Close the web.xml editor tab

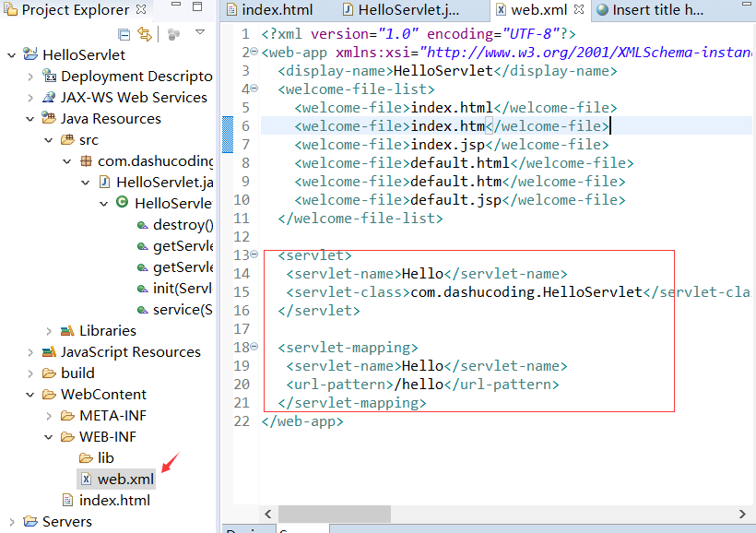click(579, 9)
